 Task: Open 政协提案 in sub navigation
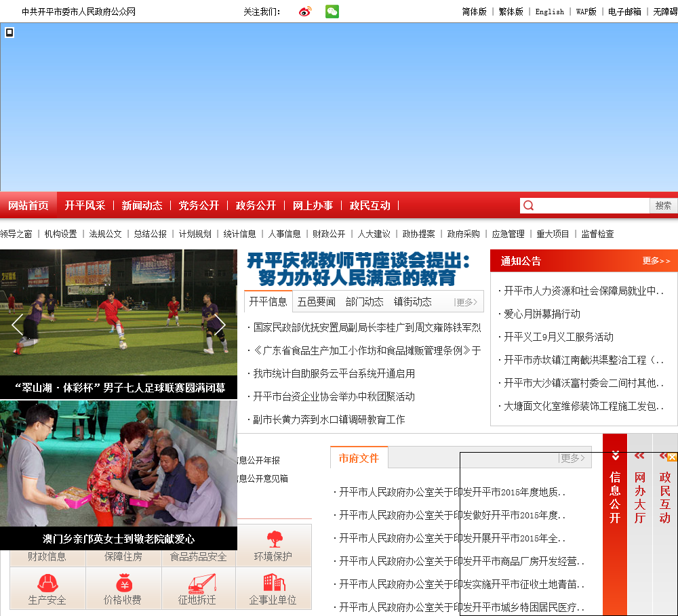click(418, 234)
